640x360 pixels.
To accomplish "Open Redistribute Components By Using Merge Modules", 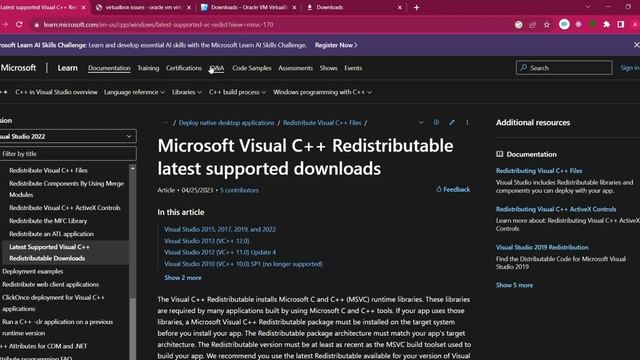I will (x=66, y=189).
